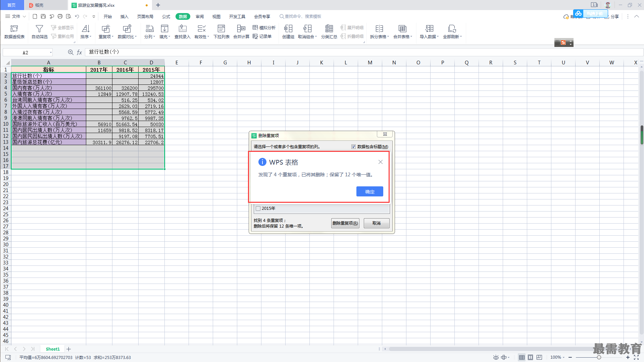Switch to page layout view icon
The image size is (644, 362).
click(x=530, y=357)
